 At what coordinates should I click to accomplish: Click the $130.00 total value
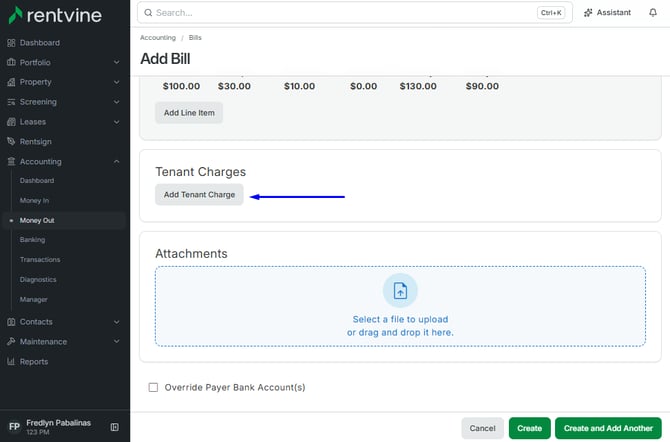[418, 86]
